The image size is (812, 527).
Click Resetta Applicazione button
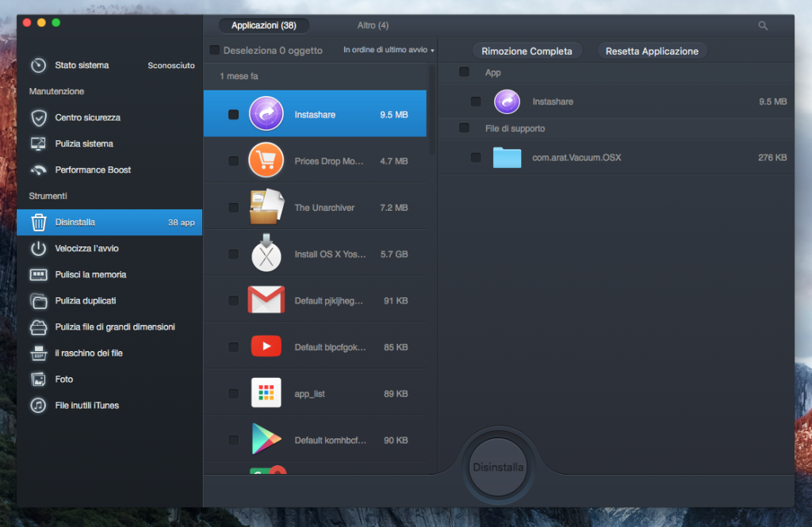[652, 51]
